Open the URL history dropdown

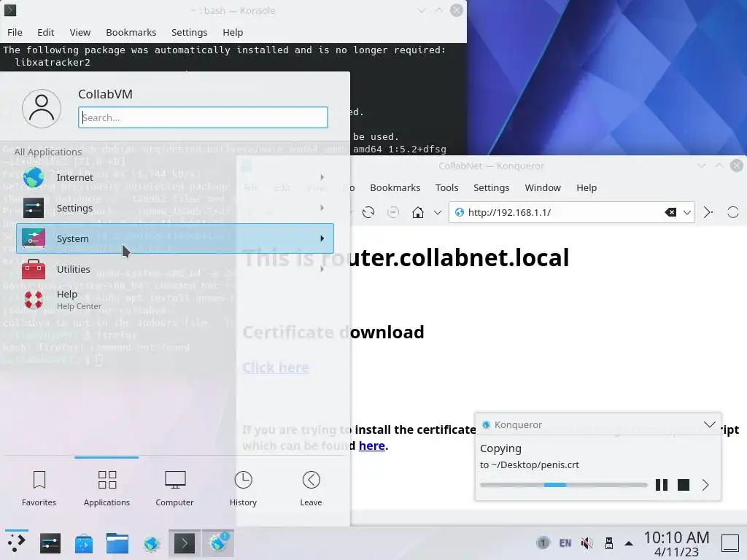pos(687,212)
